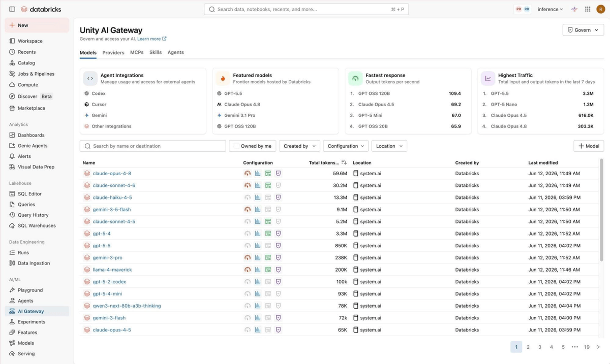Toggle the Owned by me filter checkbox
Screen dimensions: 610x364
point(237,146)
